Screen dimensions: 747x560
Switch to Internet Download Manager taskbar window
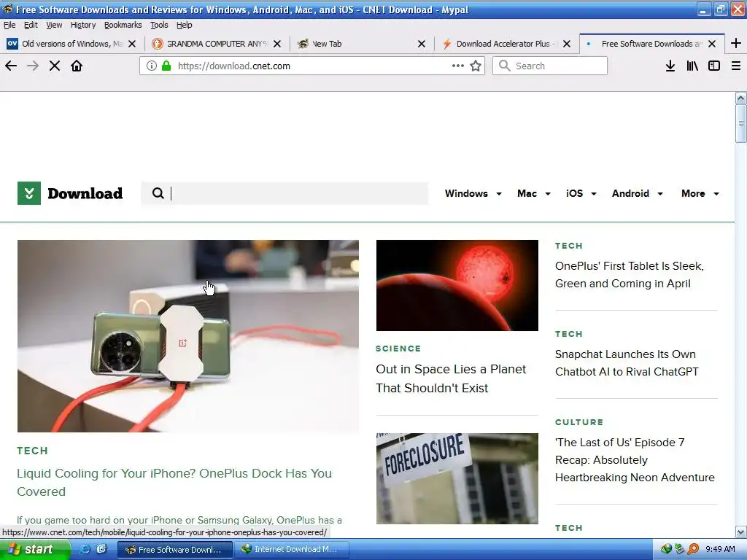tap(292, 549)
